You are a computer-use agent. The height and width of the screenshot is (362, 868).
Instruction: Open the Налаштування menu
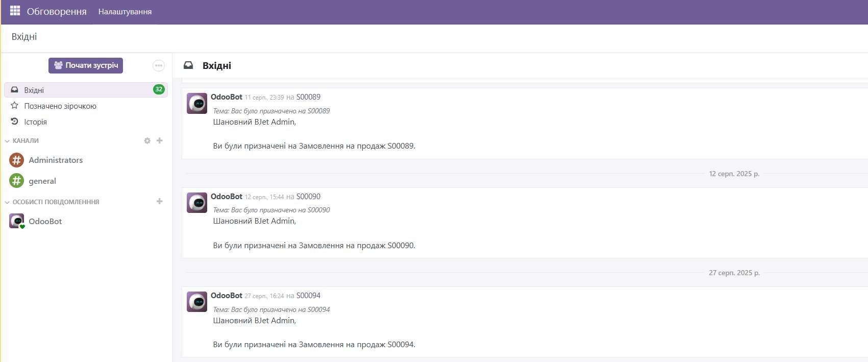pyautogui.click(x=125, y=12)
